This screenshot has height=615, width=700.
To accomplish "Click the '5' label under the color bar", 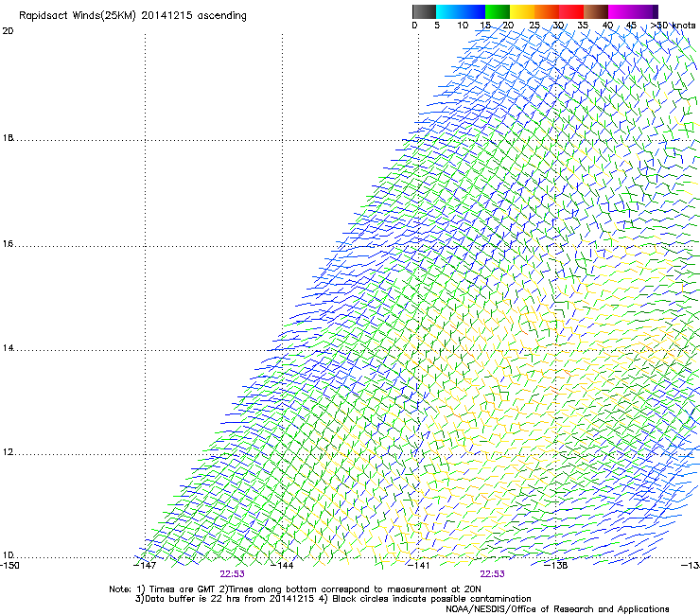I will [x=437, y=26].
